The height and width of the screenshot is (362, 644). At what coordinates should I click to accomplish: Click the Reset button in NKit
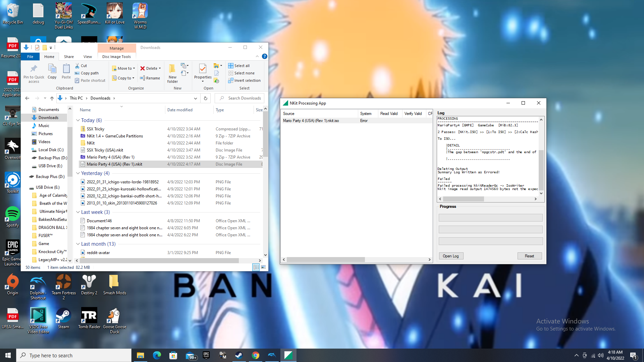click(x=529, y=256)
